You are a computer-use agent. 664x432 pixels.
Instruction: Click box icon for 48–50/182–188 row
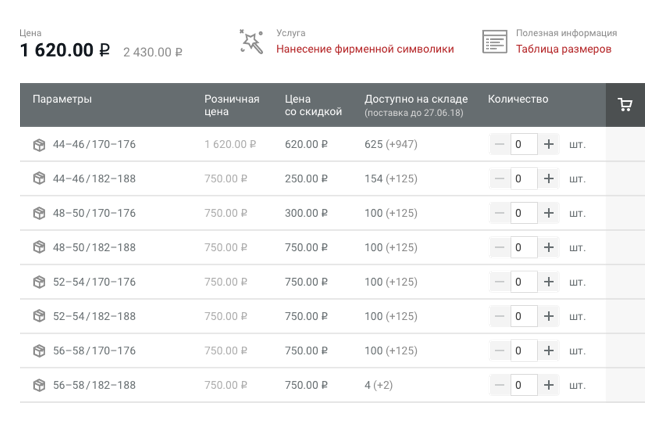(39, 248)
